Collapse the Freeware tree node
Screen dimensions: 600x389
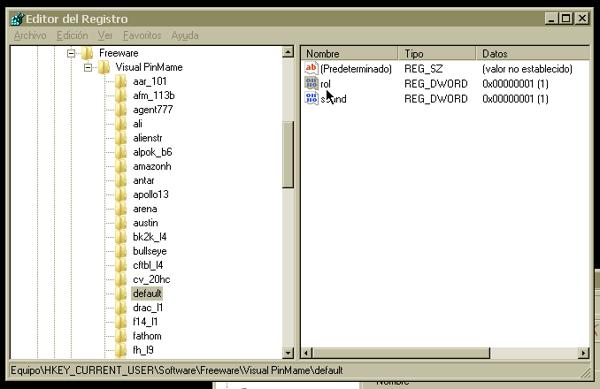coord(71,53)
